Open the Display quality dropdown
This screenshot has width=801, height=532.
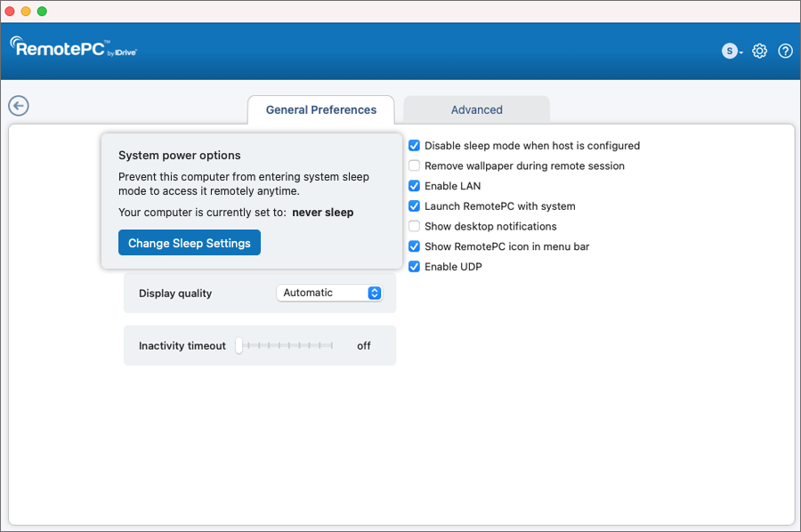329,293
